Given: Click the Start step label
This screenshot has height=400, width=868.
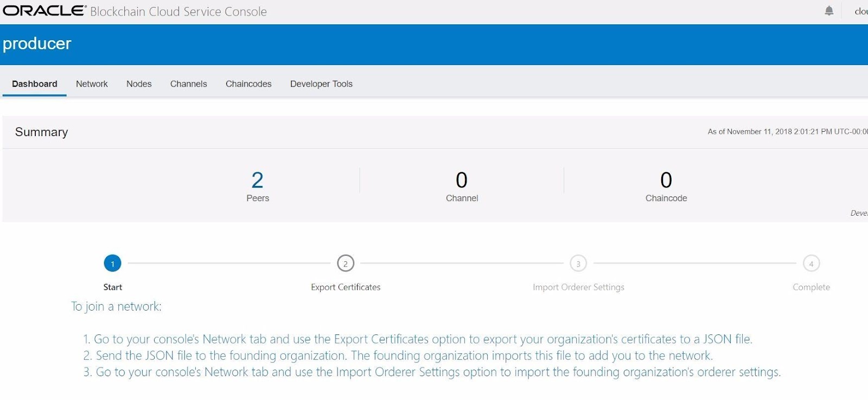Looking at the screenshot, I should pos(113,287).
